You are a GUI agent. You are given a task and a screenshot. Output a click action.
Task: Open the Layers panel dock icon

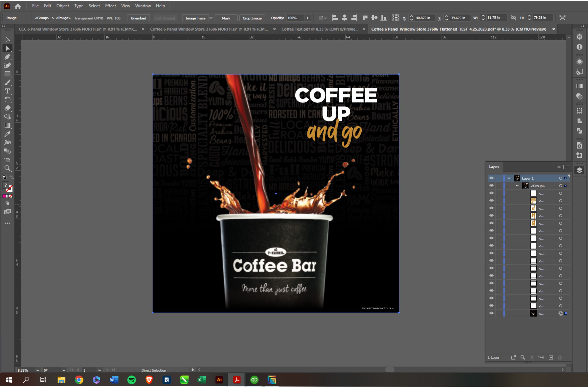pos(579,170)
